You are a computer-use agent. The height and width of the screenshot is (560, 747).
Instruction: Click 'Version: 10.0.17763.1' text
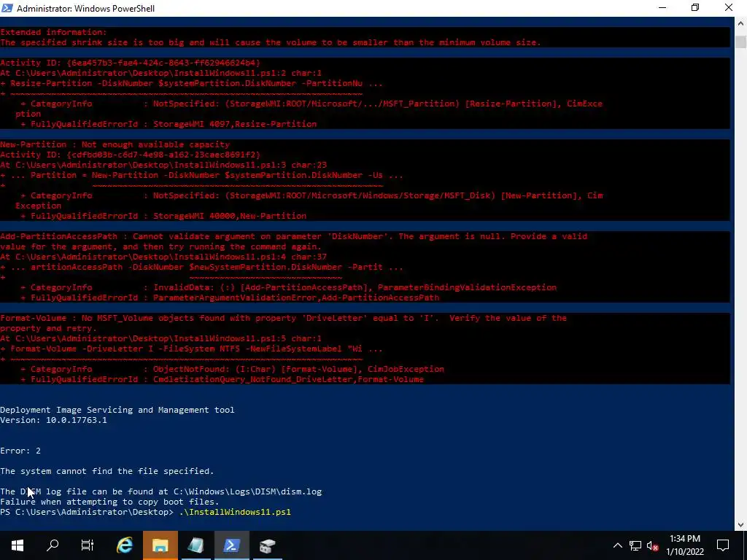53,420
